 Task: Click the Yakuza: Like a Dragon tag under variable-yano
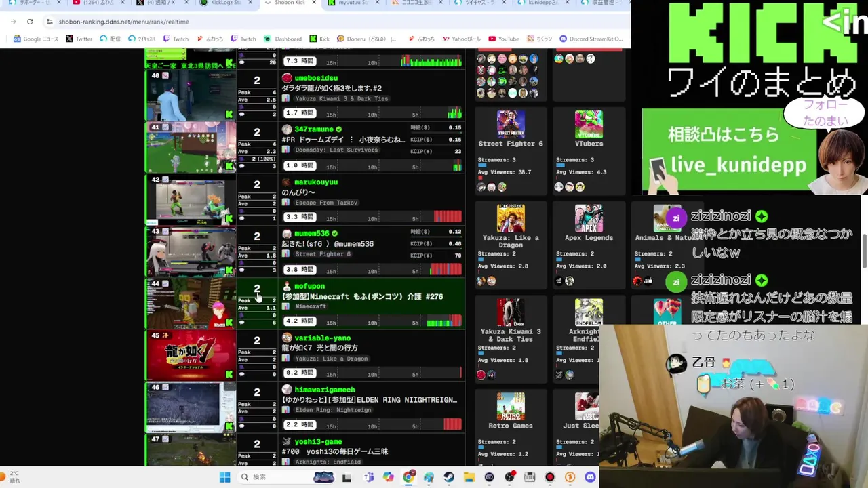[x=332, y=359]
